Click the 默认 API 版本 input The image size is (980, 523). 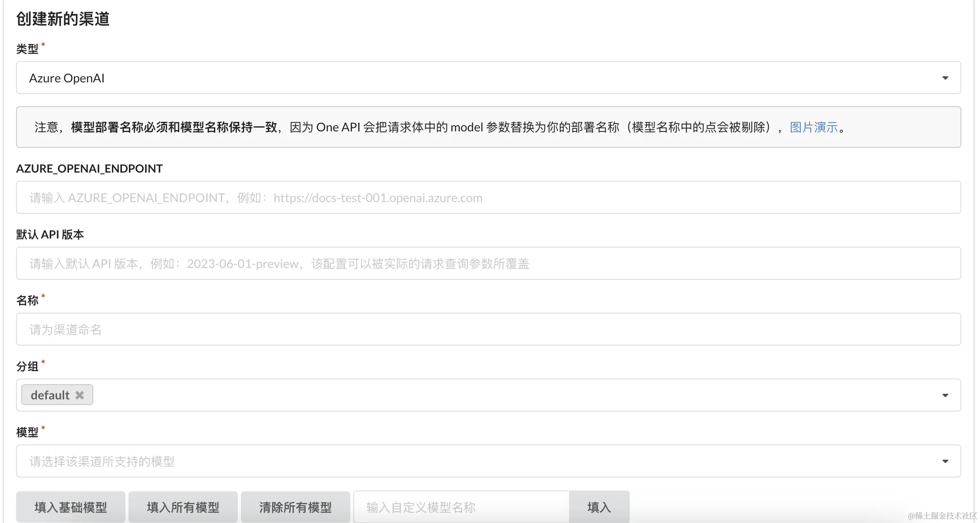(488, 264)
